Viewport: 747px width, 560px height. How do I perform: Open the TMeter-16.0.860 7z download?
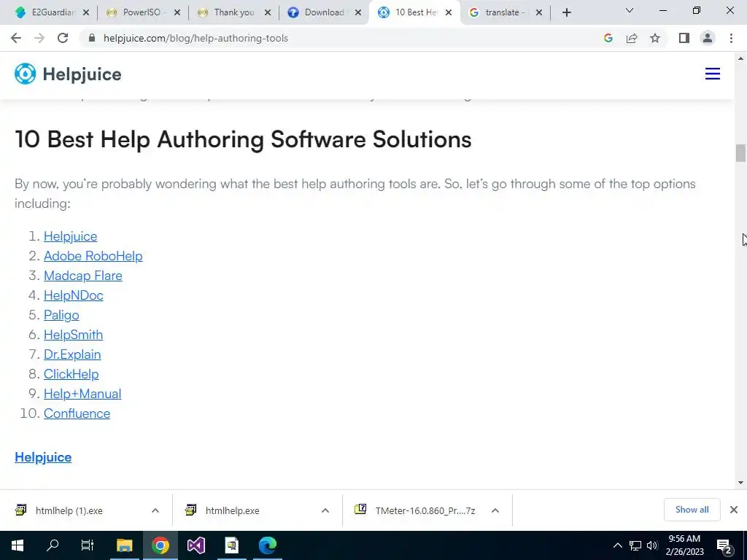(425, 511)
